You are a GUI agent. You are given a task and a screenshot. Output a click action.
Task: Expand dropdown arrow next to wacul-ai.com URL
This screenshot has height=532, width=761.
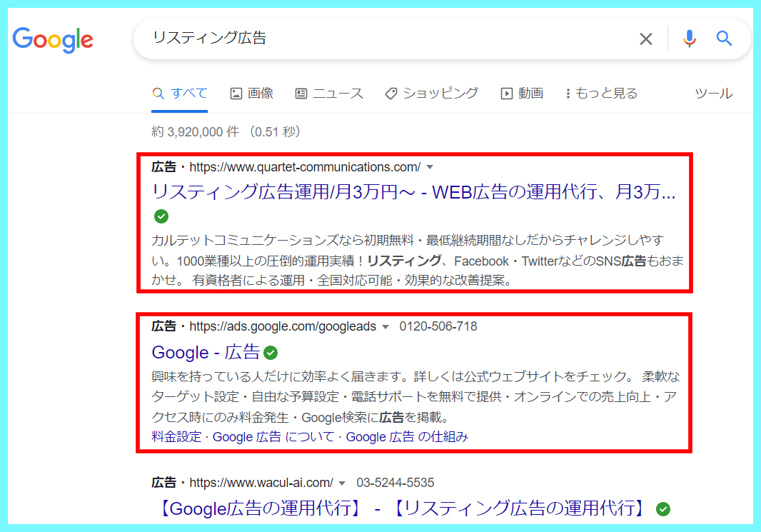tap(342, 483)
